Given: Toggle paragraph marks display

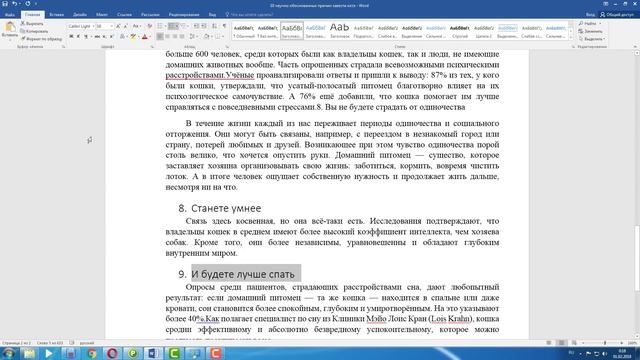Looking at the screenshot, I should click(224, 26).
